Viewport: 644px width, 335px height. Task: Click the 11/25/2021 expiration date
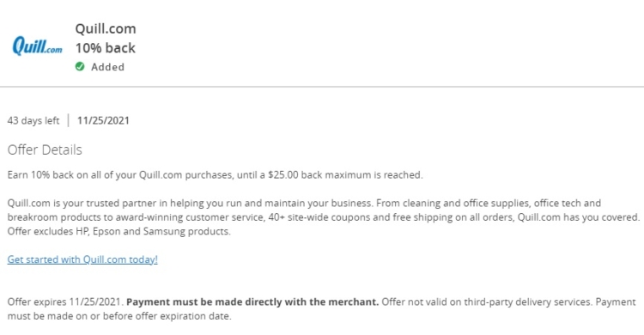coord(103,120)
